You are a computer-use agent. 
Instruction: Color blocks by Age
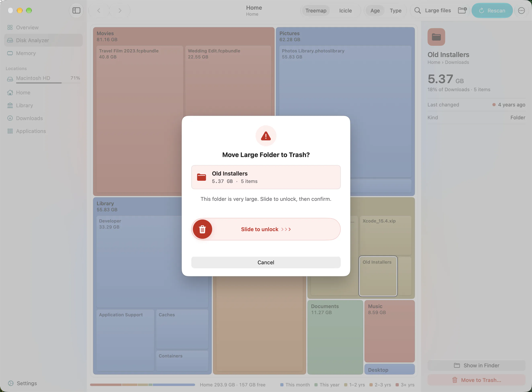pyautogui.click(x=375, y=10)
